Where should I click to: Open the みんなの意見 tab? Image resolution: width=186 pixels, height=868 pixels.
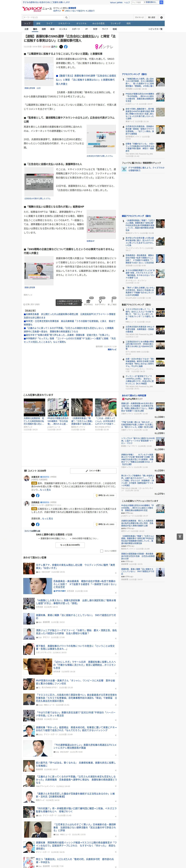click(x=99, y=24)
